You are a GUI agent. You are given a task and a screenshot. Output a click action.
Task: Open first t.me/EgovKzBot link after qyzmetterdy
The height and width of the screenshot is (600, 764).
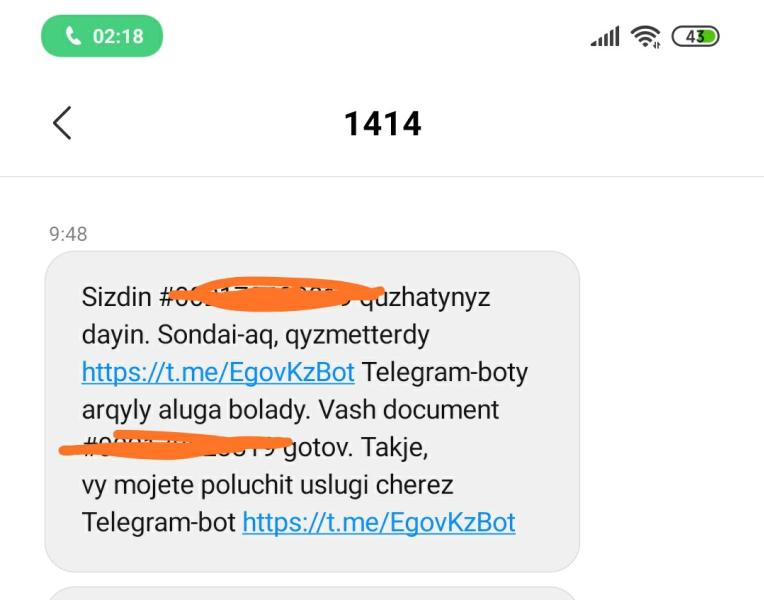click(x=218, y=373)
